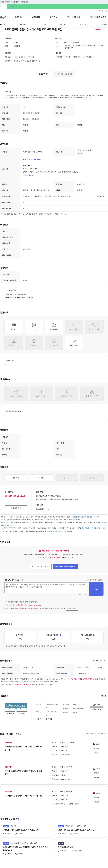Click the 통근버스 welfare icon
108x868 pixels.
(14, 327)
